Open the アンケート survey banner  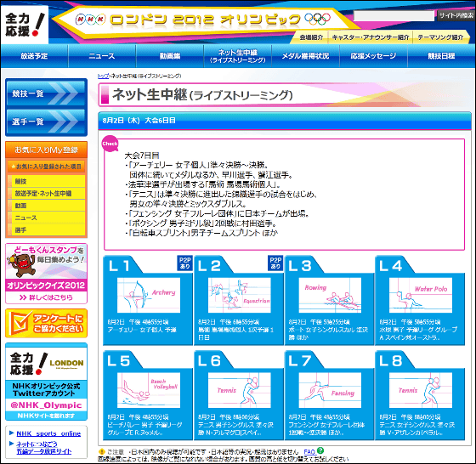coord(46,324)
